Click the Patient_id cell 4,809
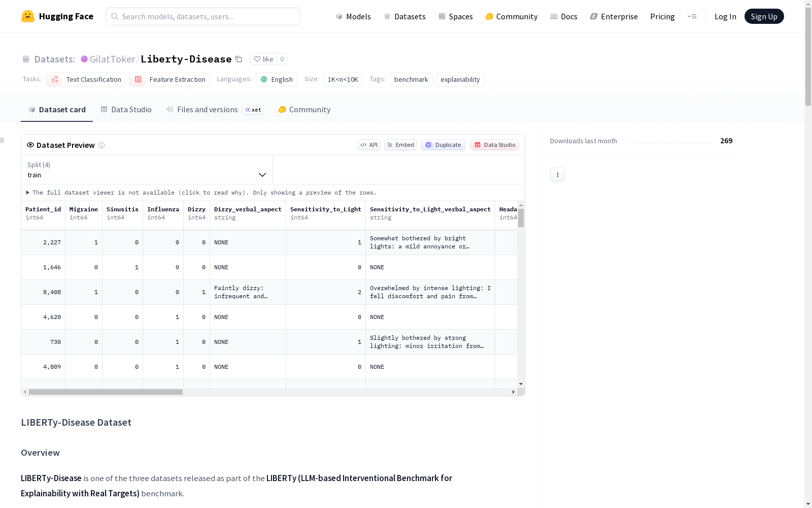 tap(43, 367)
